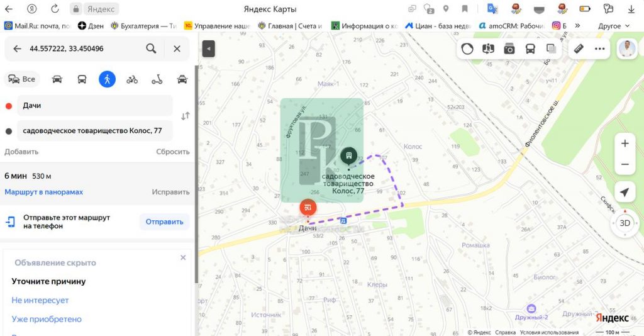
Task: Click the back arrow in the search box
Action: pos(17,48)
